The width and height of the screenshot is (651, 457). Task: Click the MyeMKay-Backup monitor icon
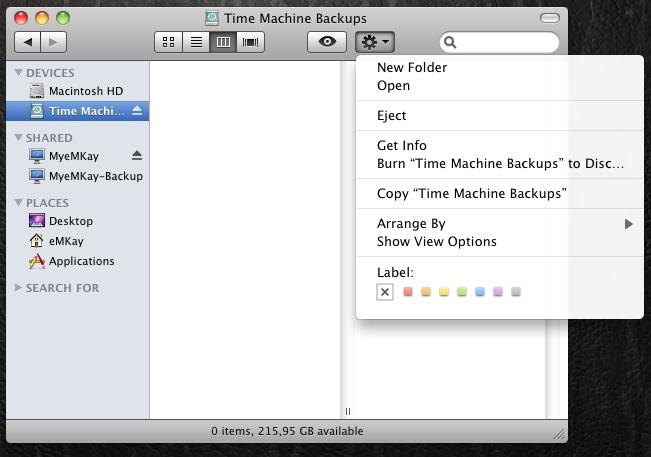[37, 176]
